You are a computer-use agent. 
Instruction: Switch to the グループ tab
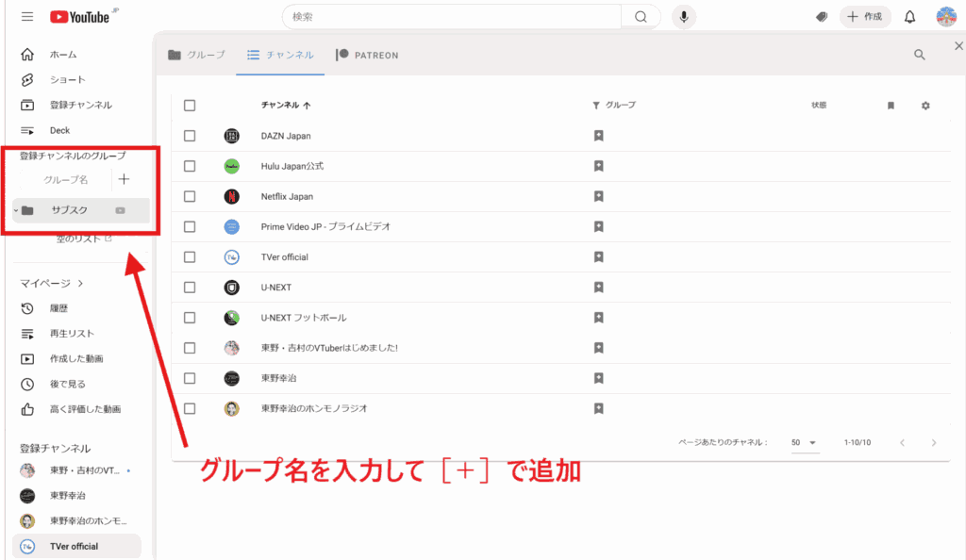[x=196, y=55]
